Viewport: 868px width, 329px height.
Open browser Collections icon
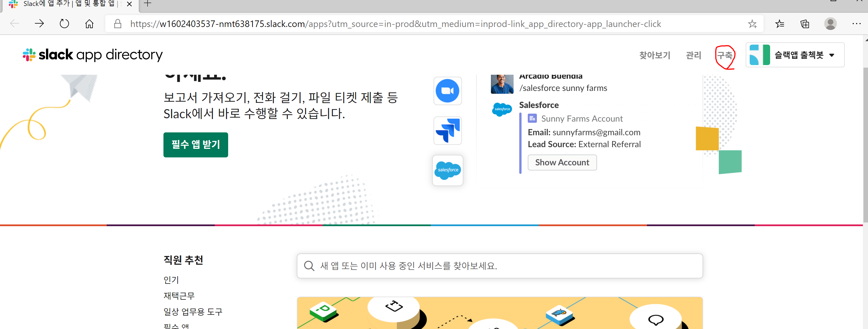pos(805,24)
